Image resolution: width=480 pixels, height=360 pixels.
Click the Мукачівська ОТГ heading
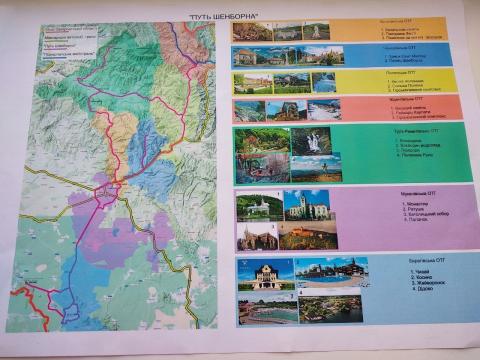coord(418,193)
